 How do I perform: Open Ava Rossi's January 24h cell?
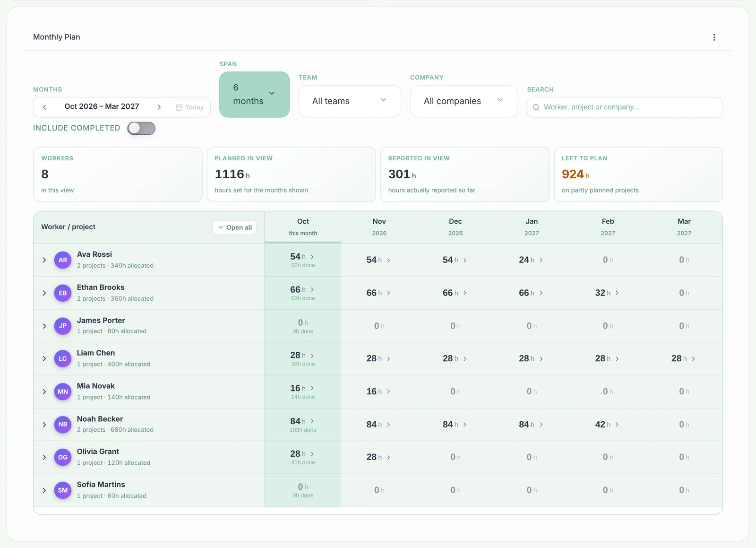531,260
